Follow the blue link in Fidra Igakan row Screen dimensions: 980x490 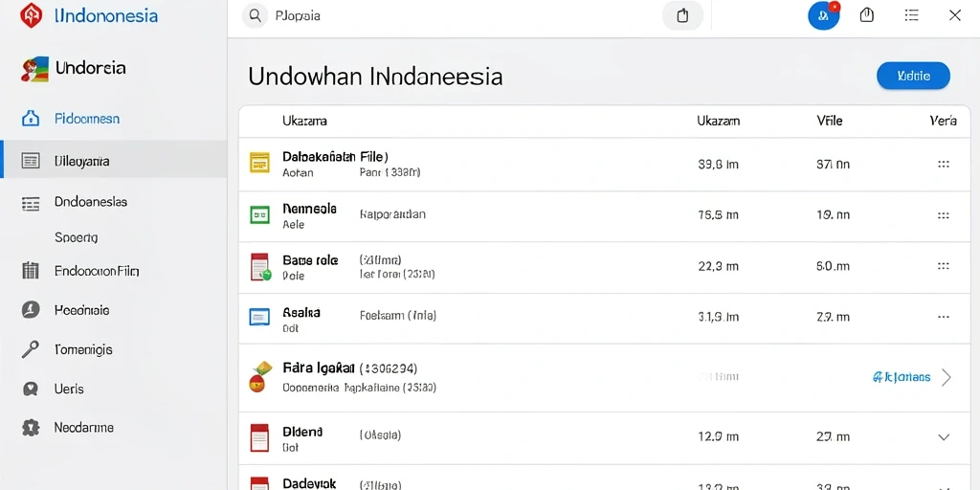[x=902, y=377]
